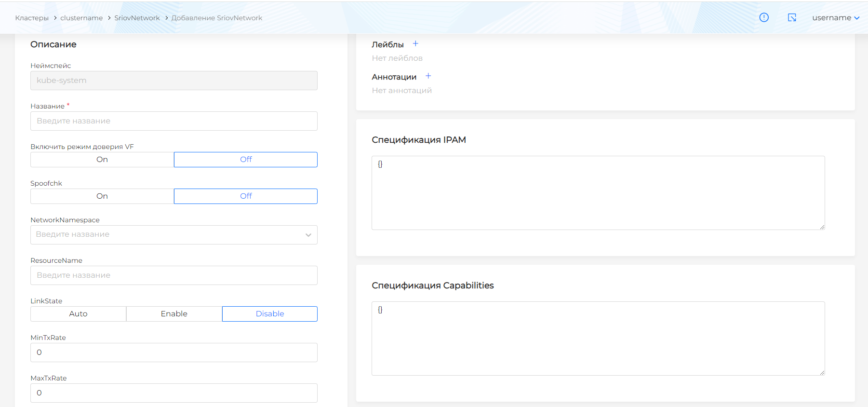The width and height of the screenshot is (868, 407).
Task: Click the info circle icon in header
Action: [x=764, y=17]
